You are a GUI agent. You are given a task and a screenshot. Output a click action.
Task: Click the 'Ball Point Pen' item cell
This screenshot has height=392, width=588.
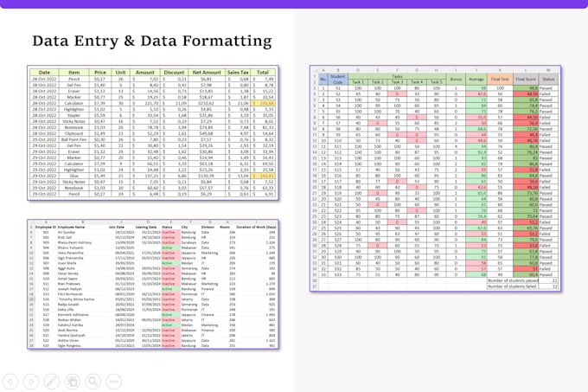(73, 139)
